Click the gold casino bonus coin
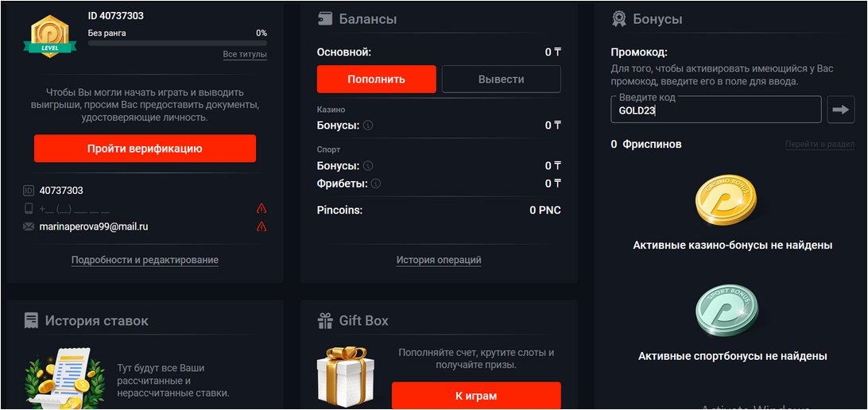 [x=727, y=200]
